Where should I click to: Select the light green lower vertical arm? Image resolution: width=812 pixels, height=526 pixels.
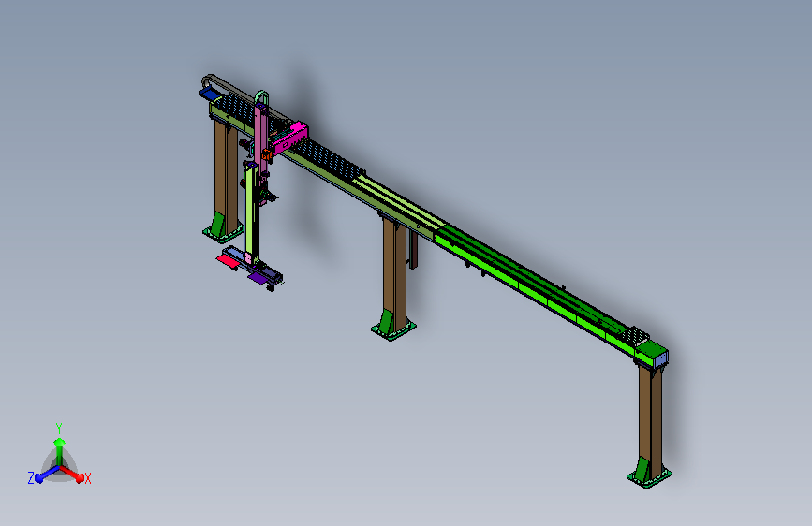pyautogui.click(x=251, y=212)
